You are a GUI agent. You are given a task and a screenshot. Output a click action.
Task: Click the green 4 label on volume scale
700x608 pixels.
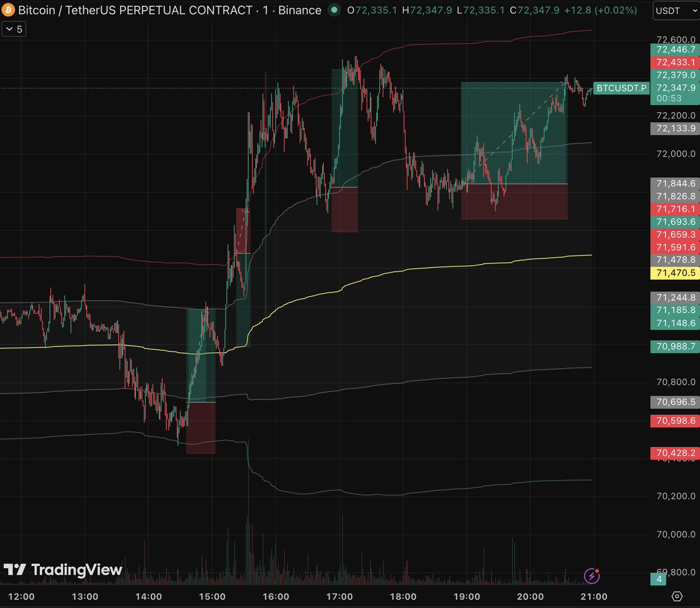[659, 579]
